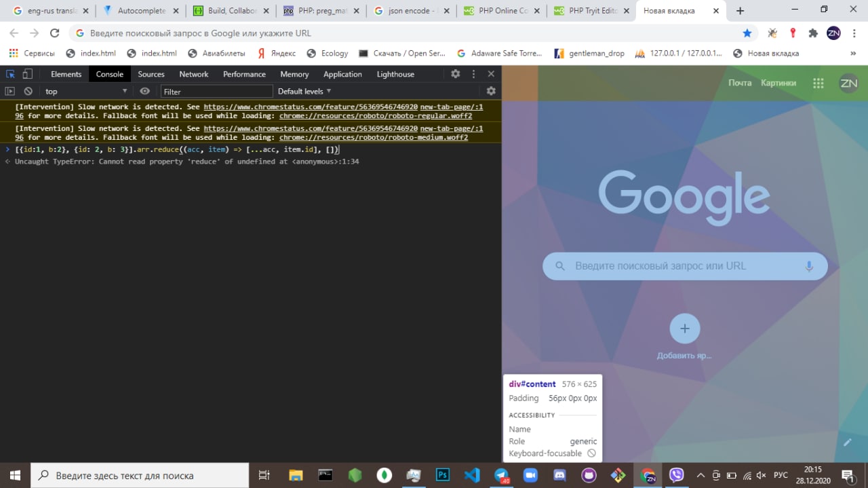Open Discord from the taskbar
Screen dimensions: 868x488
point(559,475)
